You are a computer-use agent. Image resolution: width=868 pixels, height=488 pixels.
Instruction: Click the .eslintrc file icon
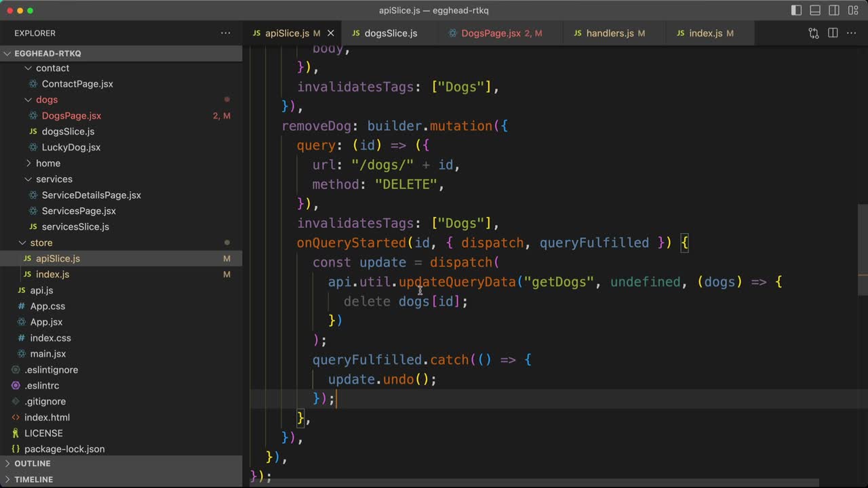click(x=16, y=386)
